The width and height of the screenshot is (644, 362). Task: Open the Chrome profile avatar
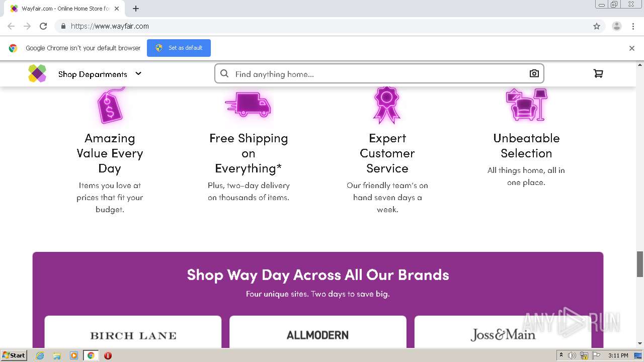(x=616, y=26)
